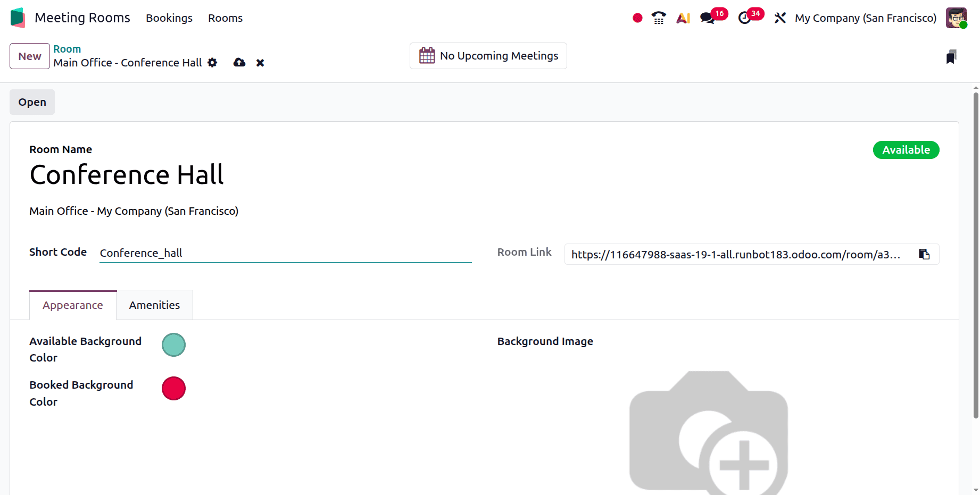This screenshot has height=495, width=980.
Task: Click the calendar icon for upcoming meetings
Action: [x=427, y=55]
